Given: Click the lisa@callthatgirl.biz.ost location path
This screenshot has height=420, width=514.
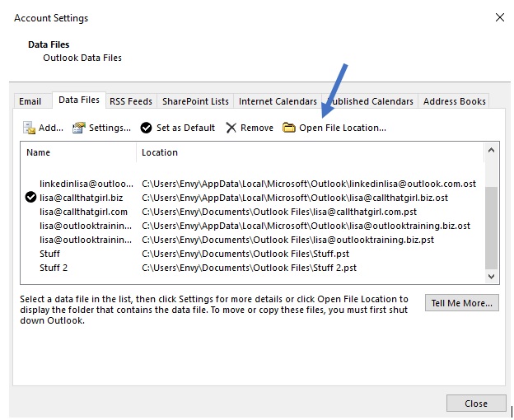Looking at the screenshot, I should [x=295, y=198].
